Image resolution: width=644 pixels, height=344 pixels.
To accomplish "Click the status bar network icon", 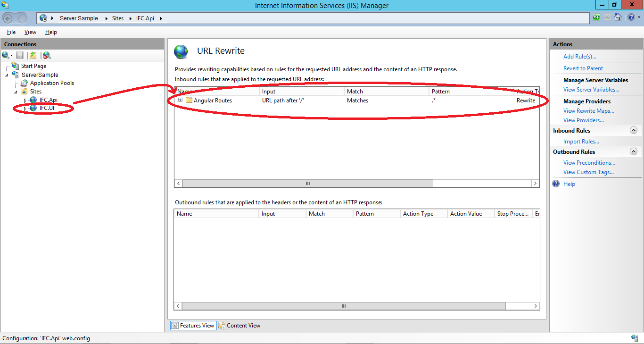I will tap(635, 338).
